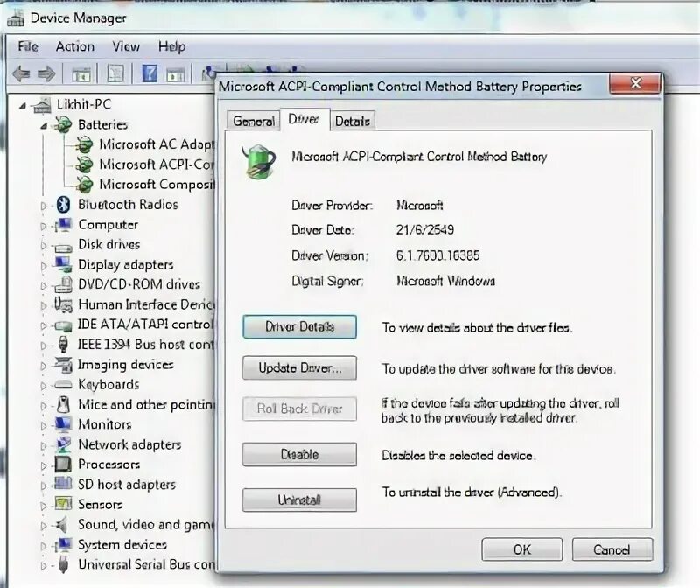Collapse the Batteries tree node

(44, 126)
